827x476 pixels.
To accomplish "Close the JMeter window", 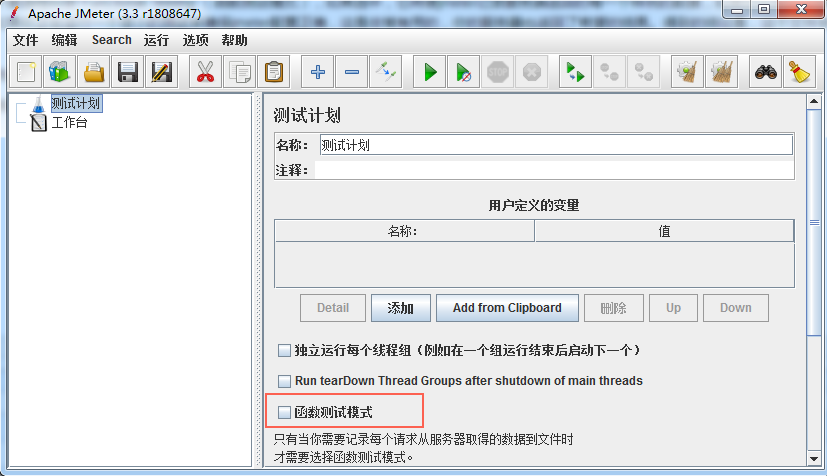I will pyautogui.click(x=801, y=10).
